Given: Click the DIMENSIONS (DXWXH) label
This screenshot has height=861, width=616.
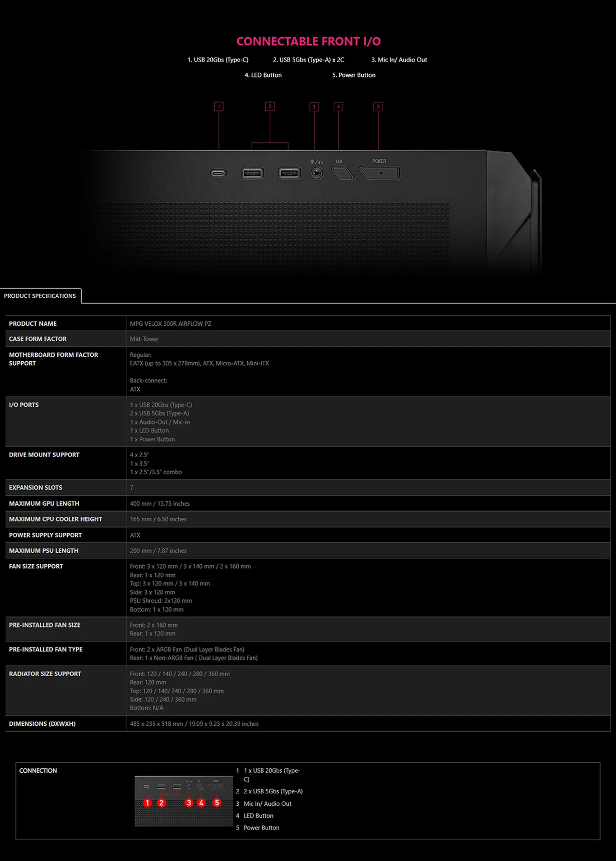Looking at the screenshot, I should point(42,724).
